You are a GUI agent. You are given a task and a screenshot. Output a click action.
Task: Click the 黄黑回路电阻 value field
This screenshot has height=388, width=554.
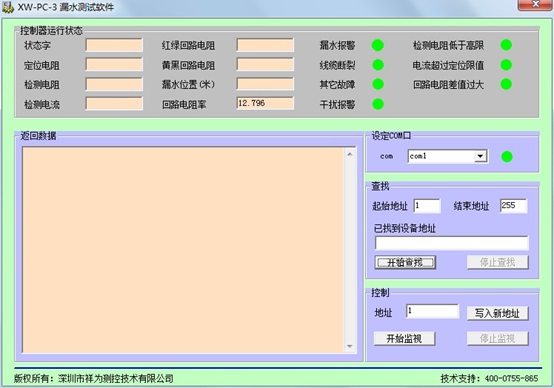pos(265,65)
